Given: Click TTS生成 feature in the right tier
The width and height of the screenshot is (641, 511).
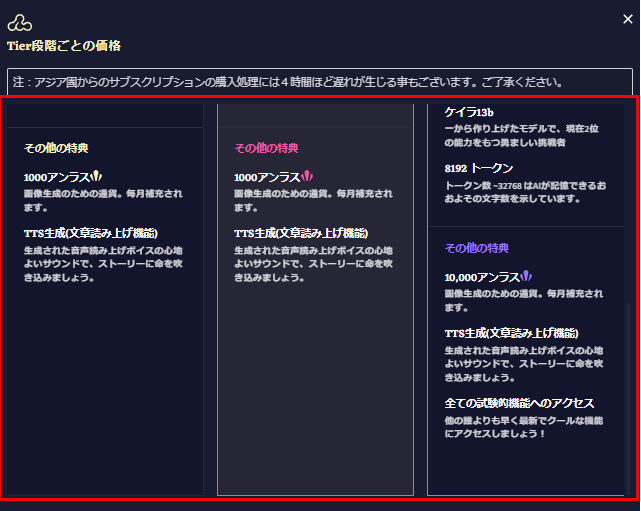Looking at the screenshot, I should tap(512, 333).
